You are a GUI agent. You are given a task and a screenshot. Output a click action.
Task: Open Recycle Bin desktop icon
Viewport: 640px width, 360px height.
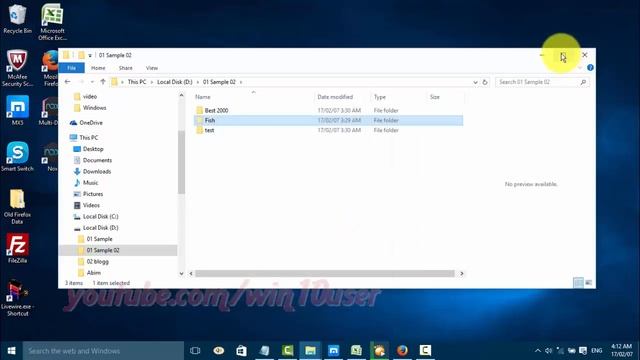[x=17, y=19]
